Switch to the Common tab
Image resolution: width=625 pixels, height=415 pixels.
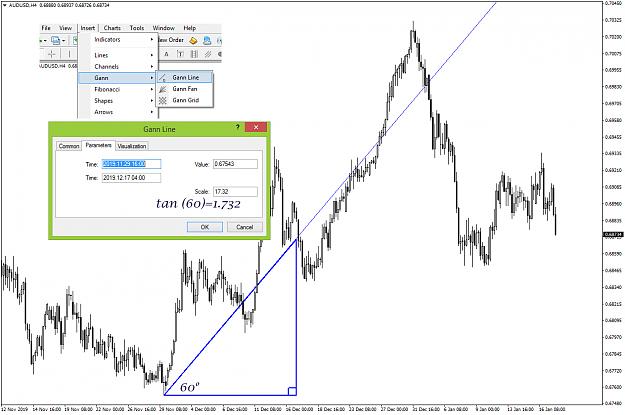[69, 146]
